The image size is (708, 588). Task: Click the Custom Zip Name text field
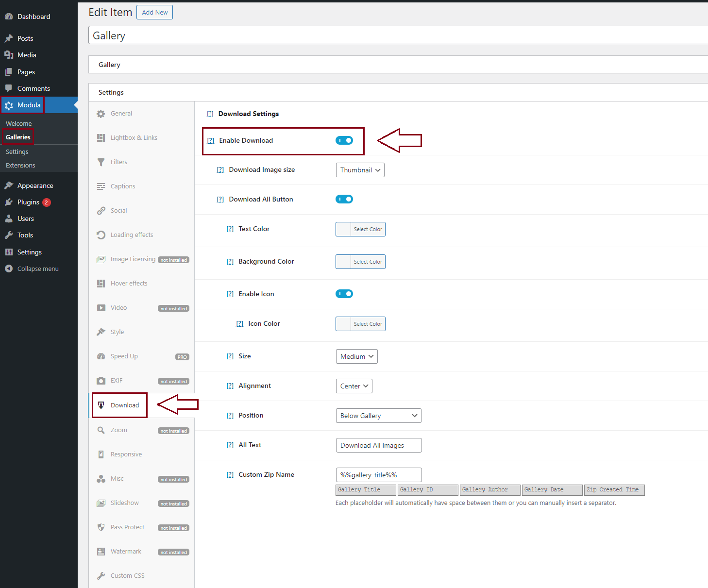(379, 475)
